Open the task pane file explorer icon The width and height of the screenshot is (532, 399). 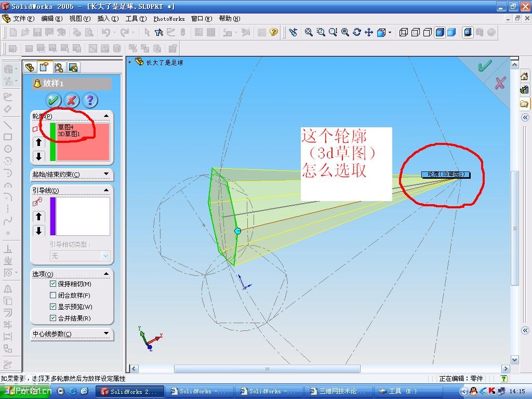[x=525, y=103]
